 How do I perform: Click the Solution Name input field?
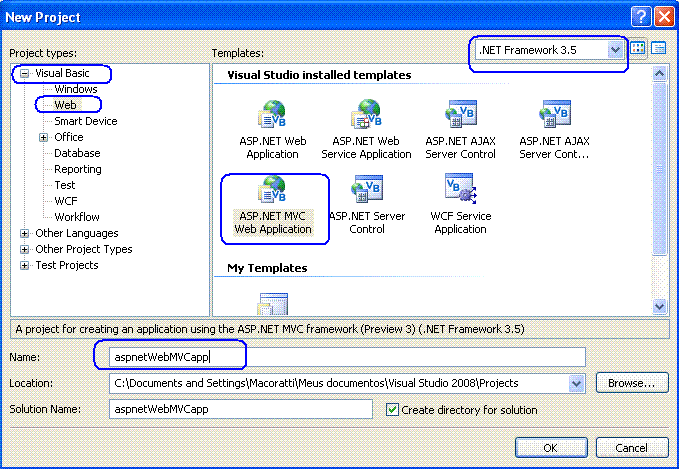pos(241,409)
